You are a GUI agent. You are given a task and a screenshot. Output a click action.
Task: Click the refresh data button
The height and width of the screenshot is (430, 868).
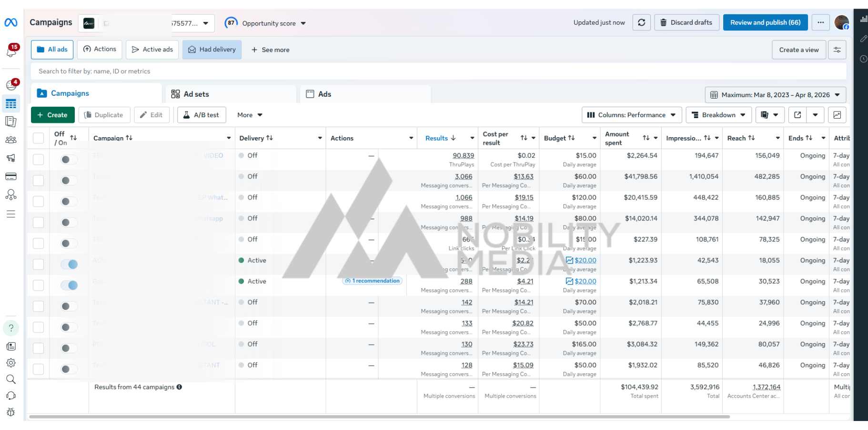pyautogui.click(x=642, y=22)
